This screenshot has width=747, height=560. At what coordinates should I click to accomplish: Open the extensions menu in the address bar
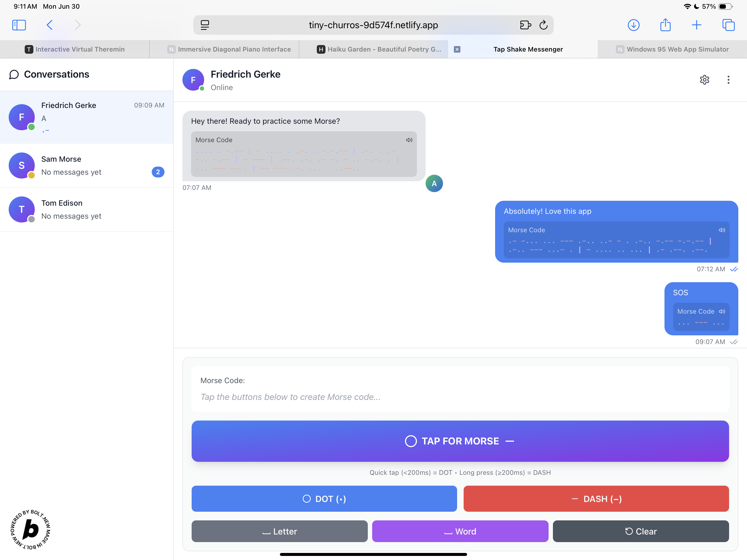click(526, 25)
